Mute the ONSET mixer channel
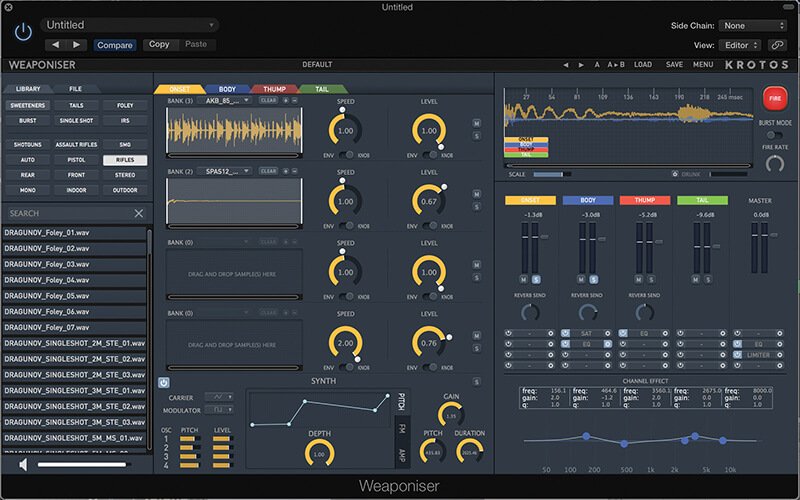 coord(524,280)
